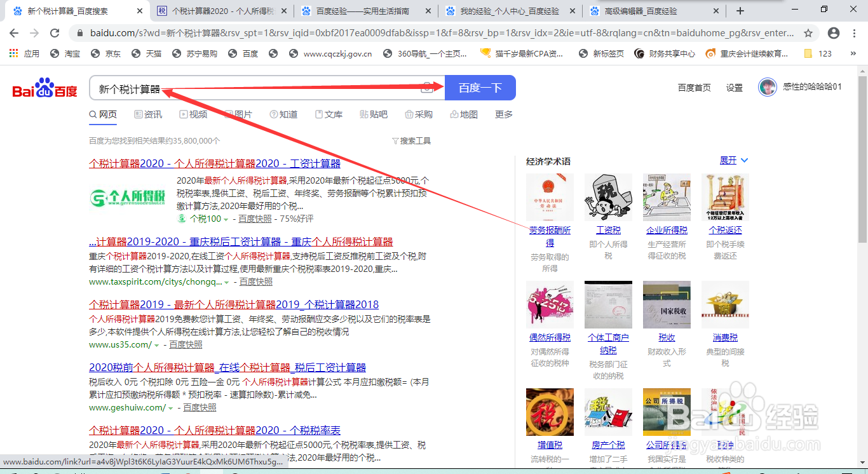The height and width of the screenshot is (474, 868).
Task: Open the 消费税 term link
Action: 725,337
